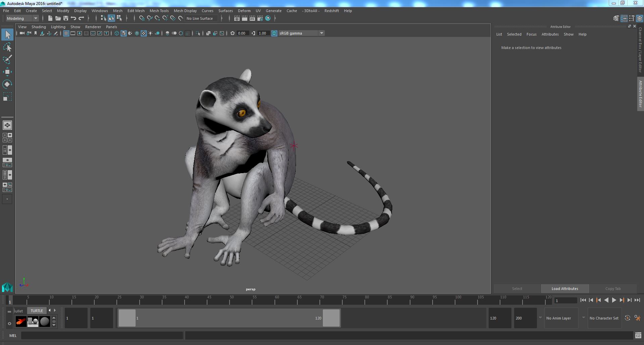This screenshot has height=345, width=644.
Task: Activate the Move tool
Action: [7, 72]
